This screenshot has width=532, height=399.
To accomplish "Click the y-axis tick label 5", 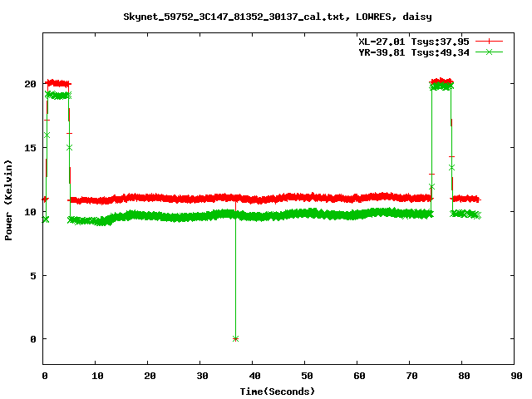I will [x=33, y=275].
